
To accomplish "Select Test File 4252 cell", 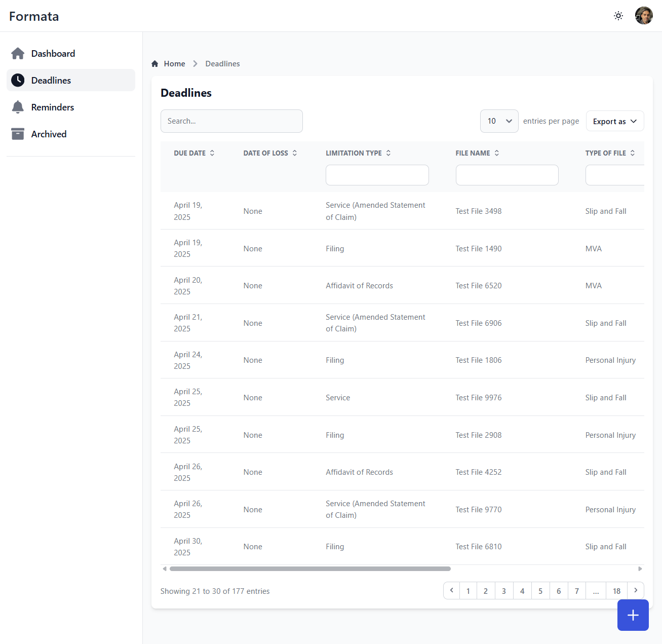I will pos(479,472).
